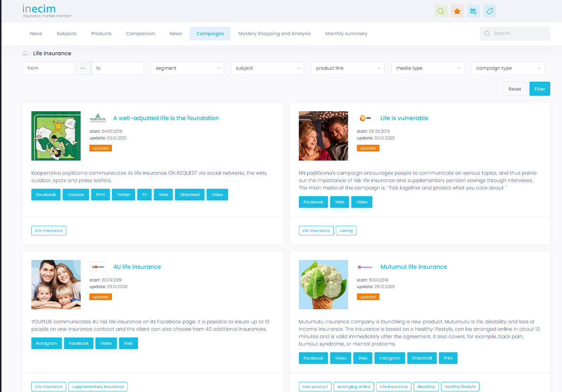The height and width of the screenshot is (392, 562).
Task: Open favorites via the orange star icon
Action: [x=457, y=11]
